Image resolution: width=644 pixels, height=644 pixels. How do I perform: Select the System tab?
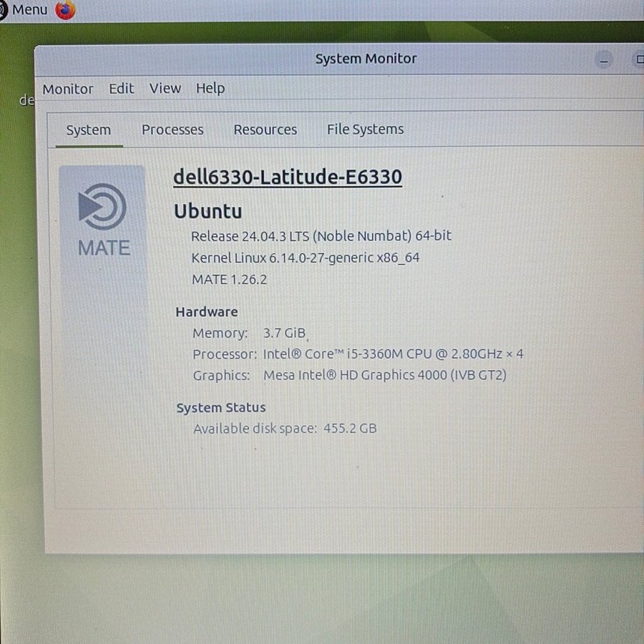coord(89,130)
